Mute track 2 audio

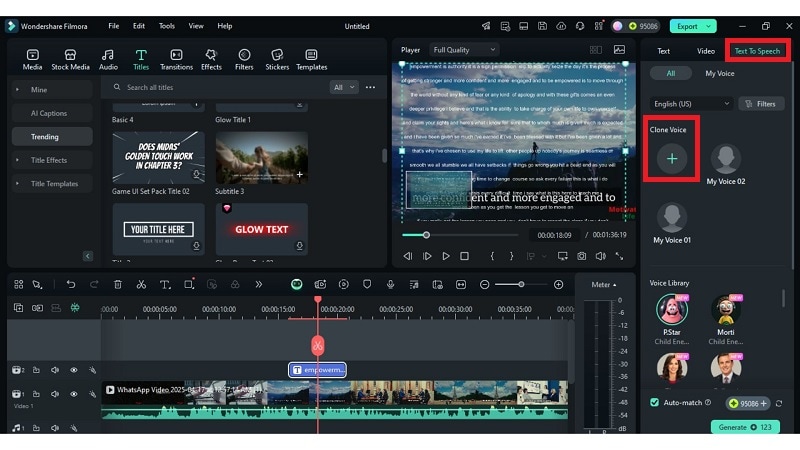point(55,370)
